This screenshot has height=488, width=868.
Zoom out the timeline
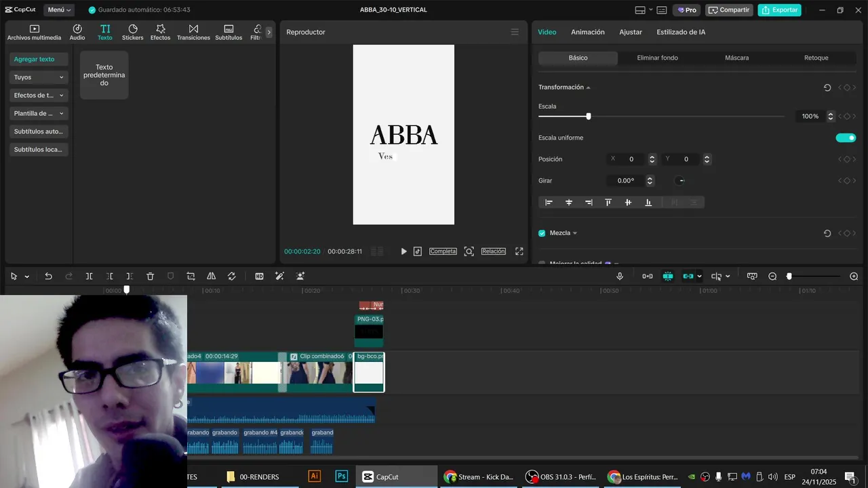pyautogui.click(x=772, y=277)
